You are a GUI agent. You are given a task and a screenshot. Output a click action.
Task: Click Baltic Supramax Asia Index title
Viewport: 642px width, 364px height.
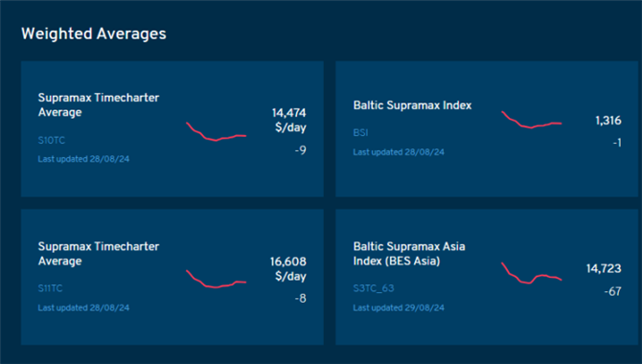(x=409, y=254)
